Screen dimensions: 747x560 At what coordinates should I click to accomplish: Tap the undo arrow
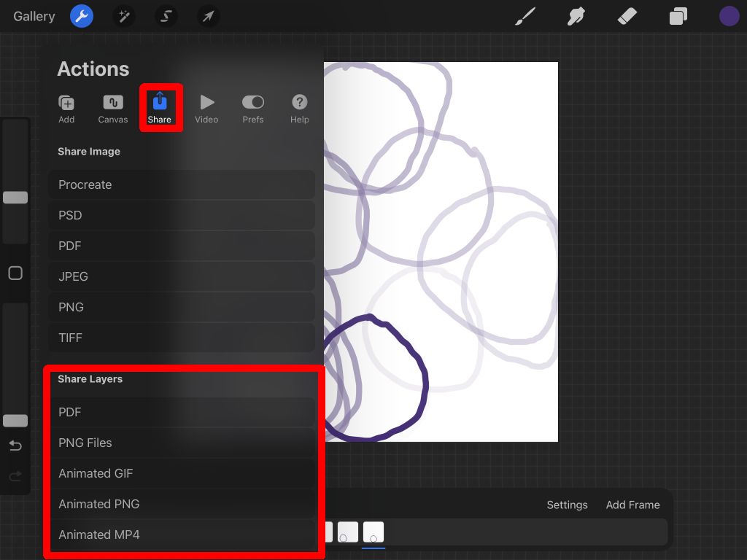pos(15,446)
